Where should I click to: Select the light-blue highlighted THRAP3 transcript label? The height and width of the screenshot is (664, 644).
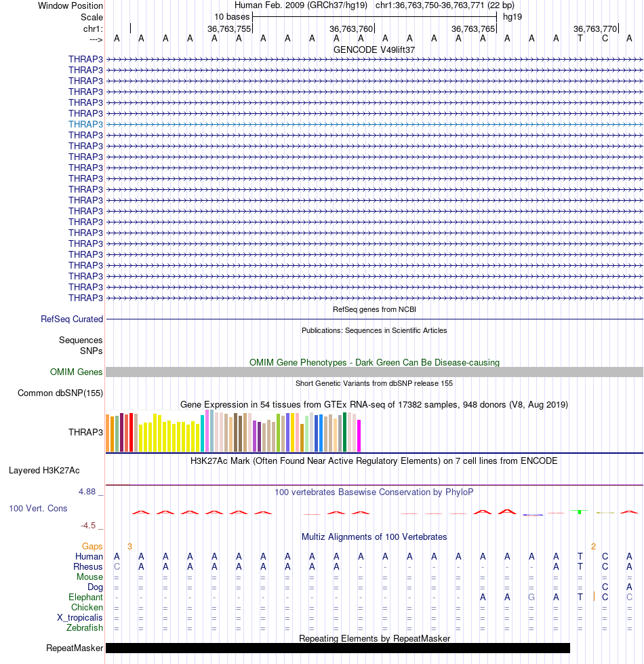tap(86, 124)
